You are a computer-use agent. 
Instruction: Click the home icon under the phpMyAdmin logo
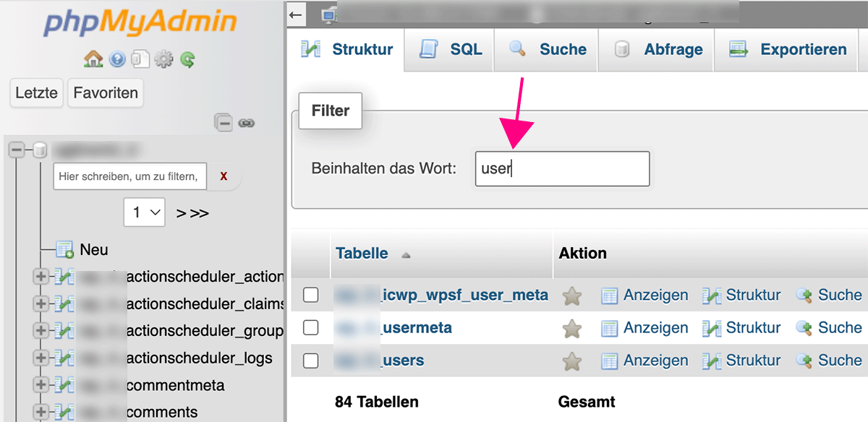[93, 59]
